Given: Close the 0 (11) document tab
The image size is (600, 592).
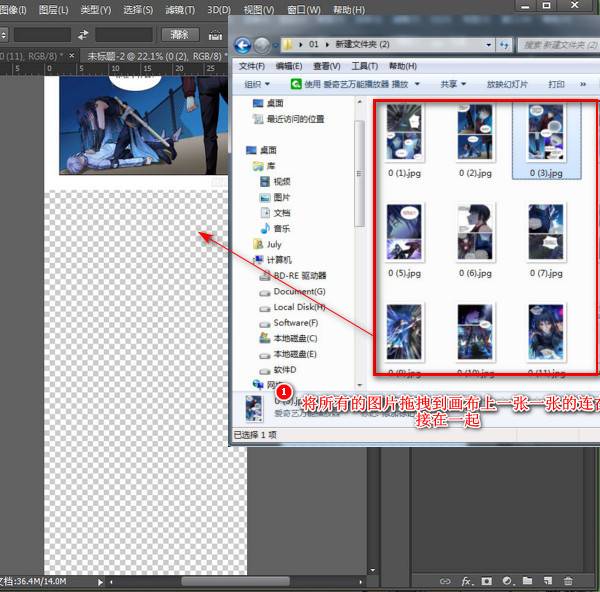Looking at the screenshot, I should click(x=72, y=56).
